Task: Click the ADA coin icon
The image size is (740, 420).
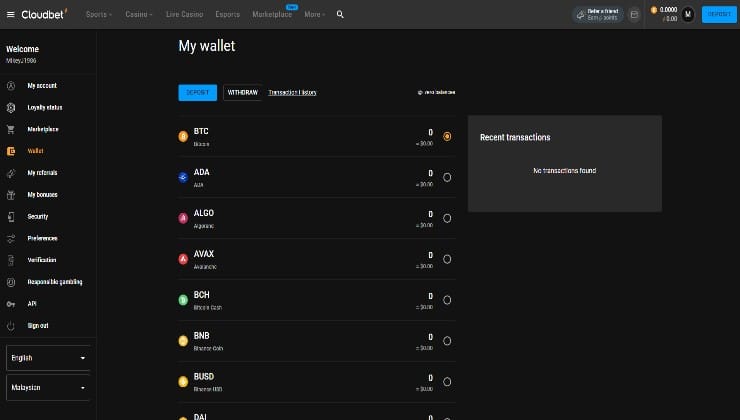Action: tap(183, 177)
